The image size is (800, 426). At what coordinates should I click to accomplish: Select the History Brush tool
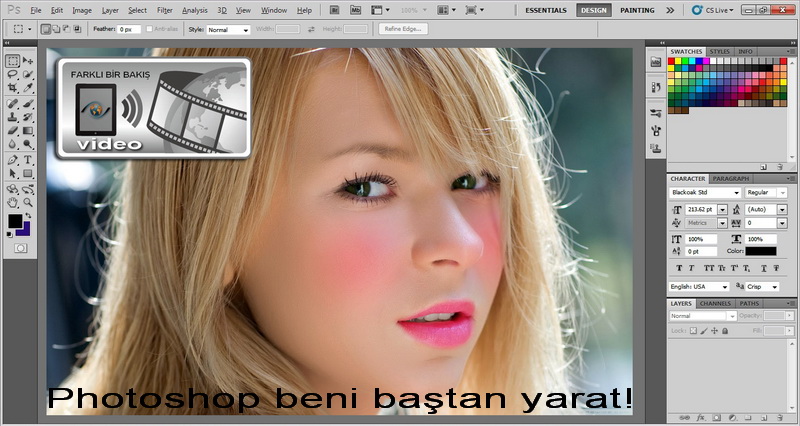point(28,117)
